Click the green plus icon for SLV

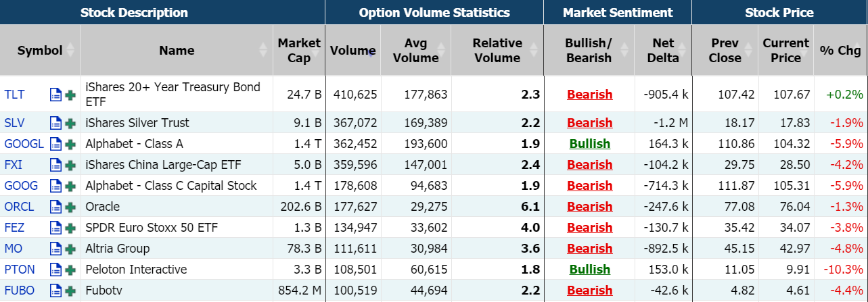click(x=70, y=123)
